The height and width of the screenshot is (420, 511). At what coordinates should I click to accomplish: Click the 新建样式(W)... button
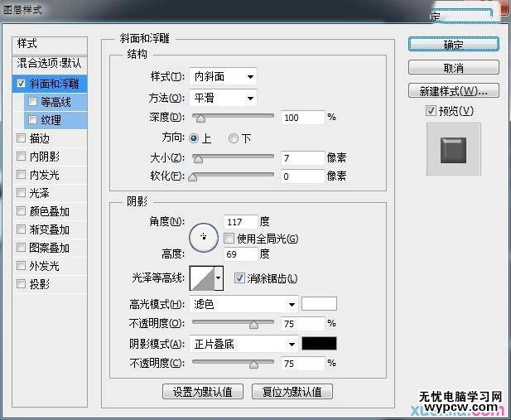tap(454, 91)
